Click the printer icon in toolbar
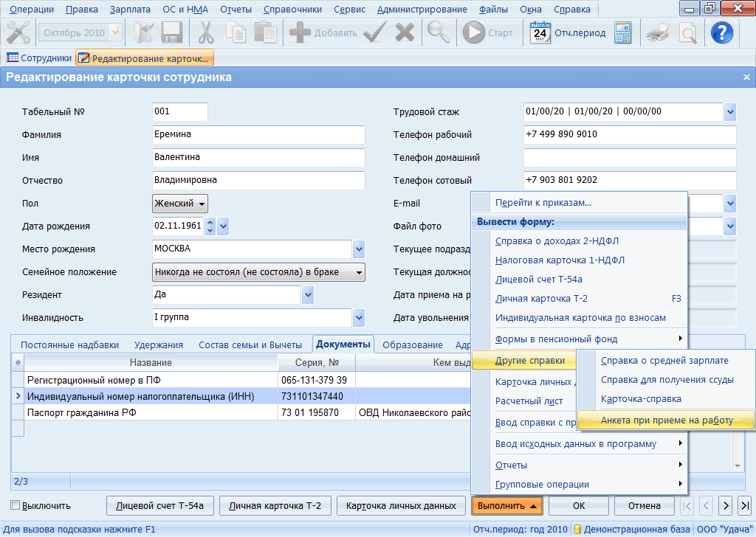 point(658,32)
